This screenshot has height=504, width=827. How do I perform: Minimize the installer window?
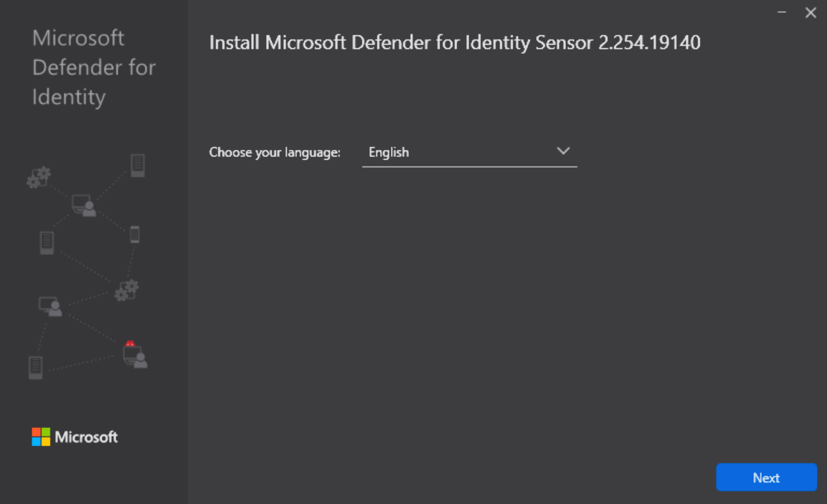click(x=783, y=13)
